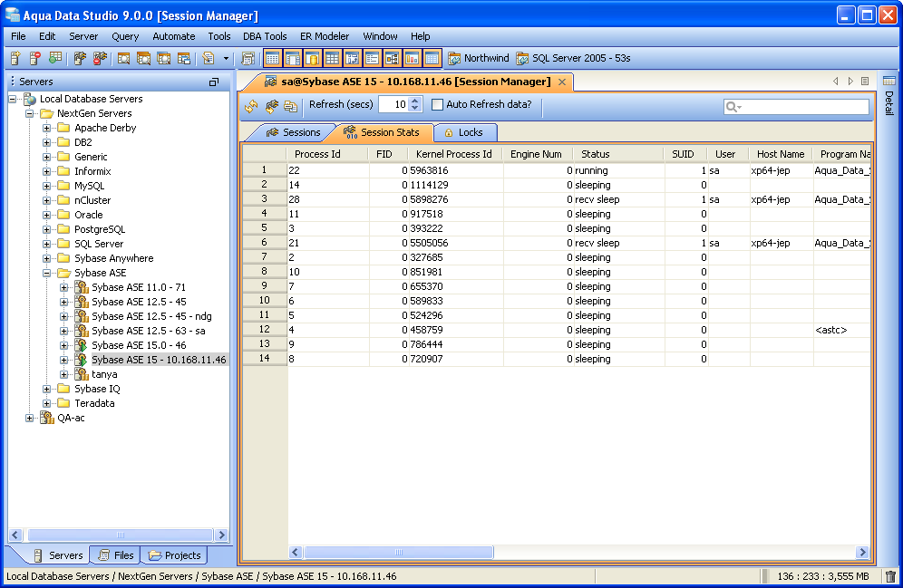
Task: Close the Session Manager document tab
Action: (562, 82)
